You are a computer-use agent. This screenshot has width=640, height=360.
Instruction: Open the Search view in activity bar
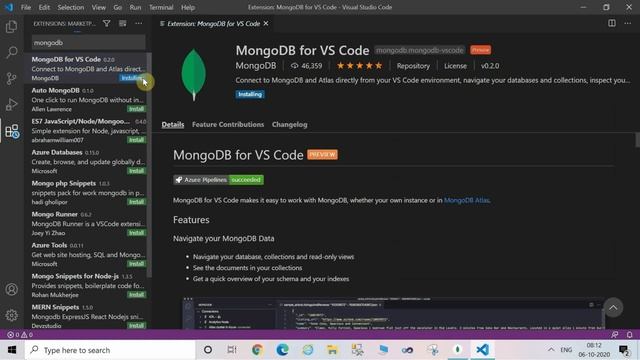point(11,52)
